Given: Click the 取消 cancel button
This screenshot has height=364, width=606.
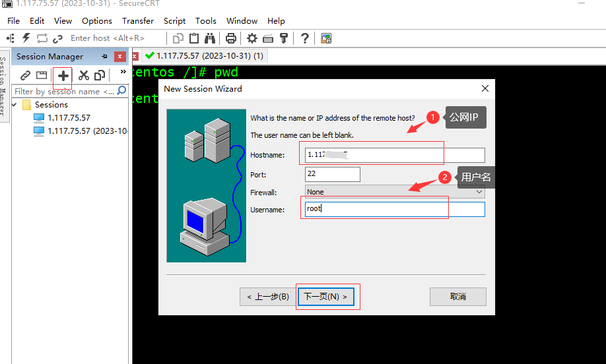Looking at the screenshot, I should tap(458, 297).
